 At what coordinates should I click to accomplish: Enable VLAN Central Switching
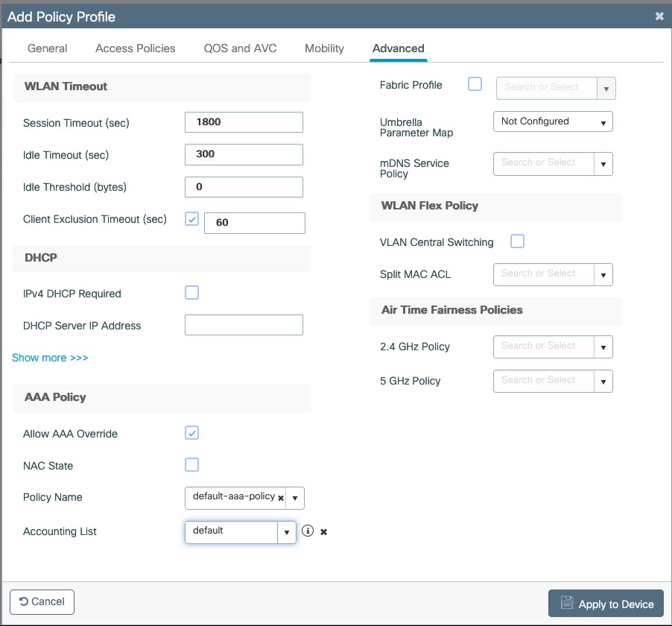(518, 241)
